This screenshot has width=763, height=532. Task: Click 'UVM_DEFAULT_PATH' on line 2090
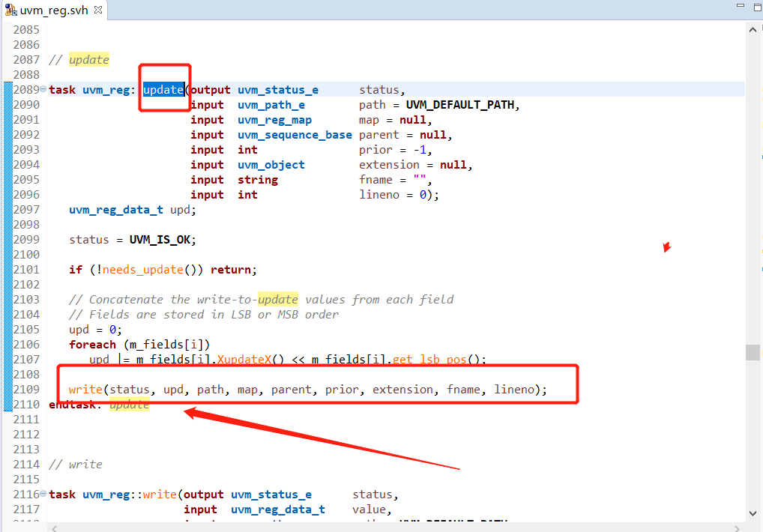460,105
